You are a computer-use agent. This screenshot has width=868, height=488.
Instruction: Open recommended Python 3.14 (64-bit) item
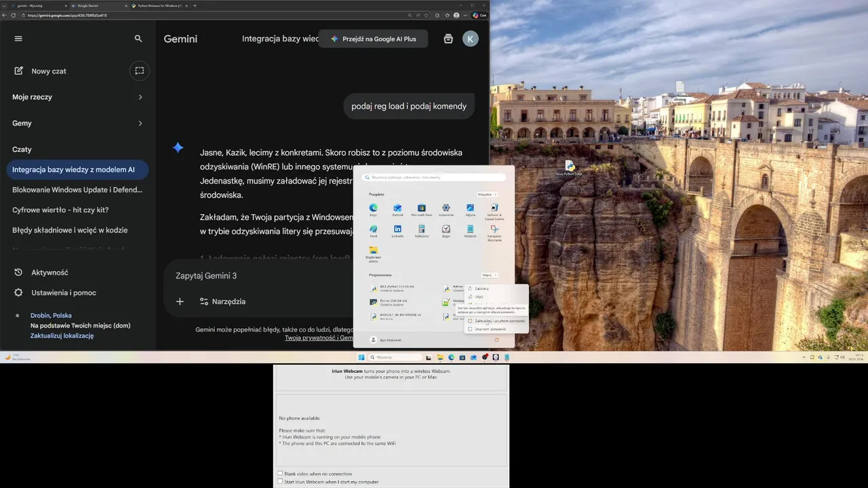(390, 302)
